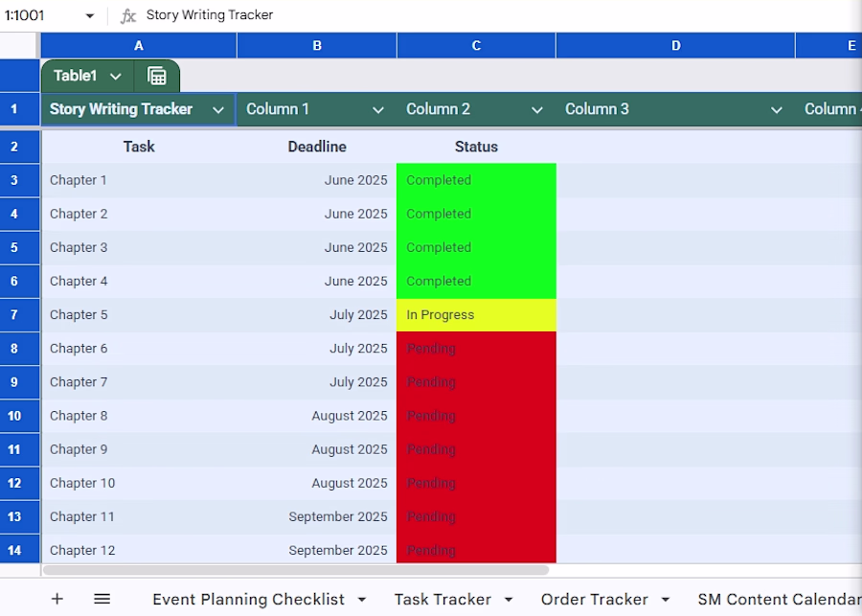Image resolution: width=862 pixels, height=616 pixels.
Task: Open the Task Tracker tab menu arrow
Action: (509, 600)
